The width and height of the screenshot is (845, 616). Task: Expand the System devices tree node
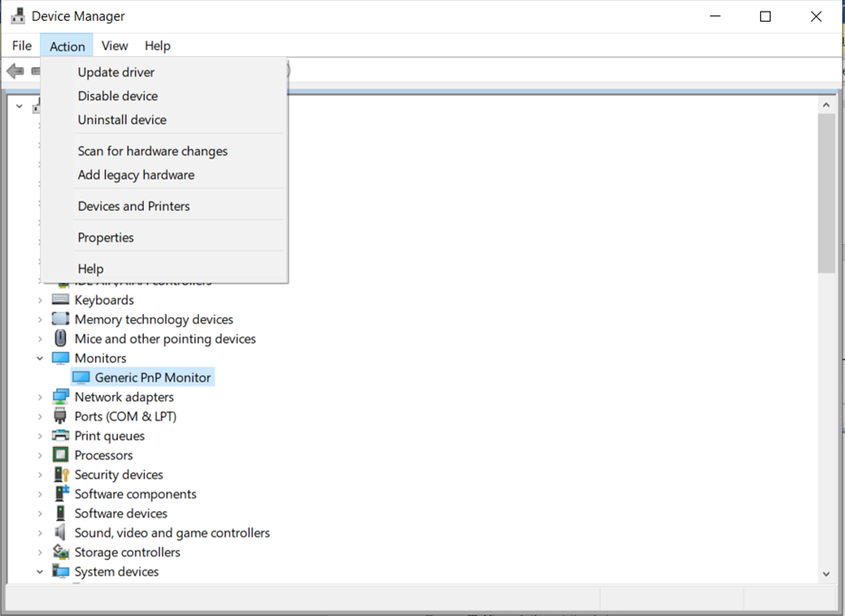pos(40,571)
